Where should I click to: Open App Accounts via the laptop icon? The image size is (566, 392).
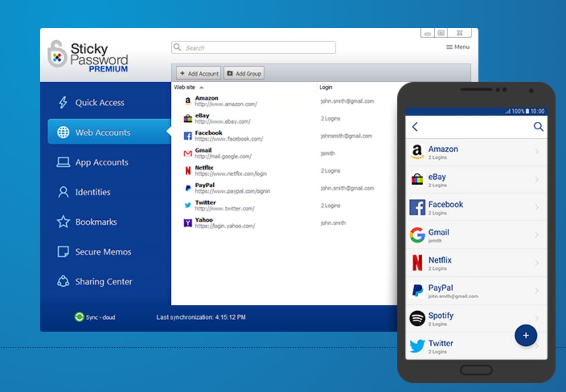(x=63, y=162)
